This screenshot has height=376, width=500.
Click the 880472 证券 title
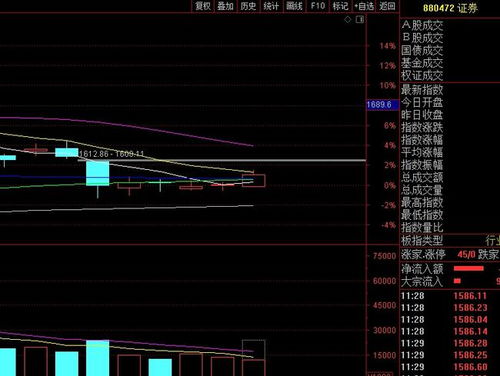(450, 8)
